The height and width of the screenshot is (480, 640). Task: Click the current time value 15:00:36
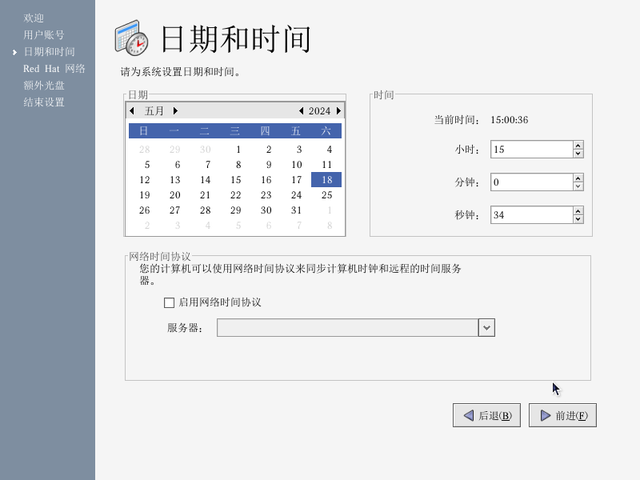pos(509,120)
